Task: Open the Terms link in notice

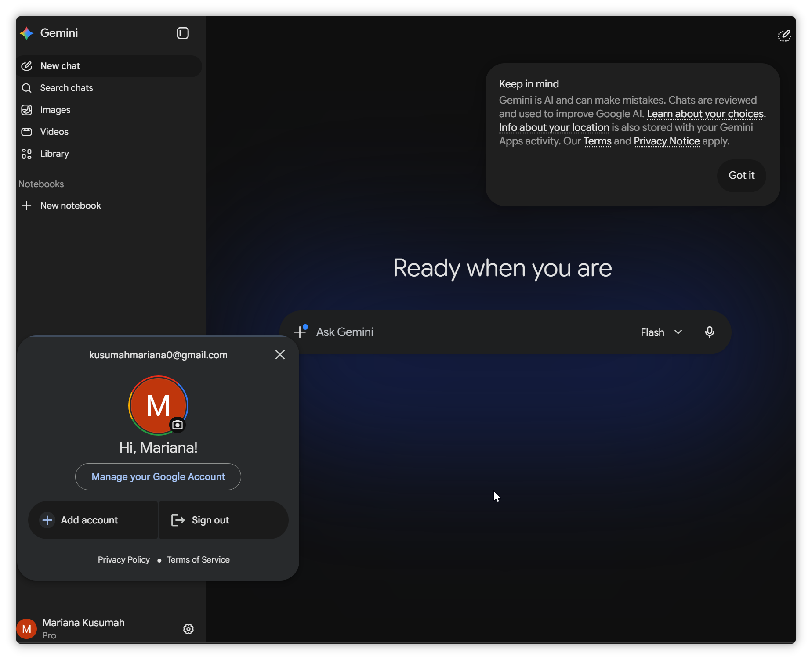Action: [x=597, y=141]
